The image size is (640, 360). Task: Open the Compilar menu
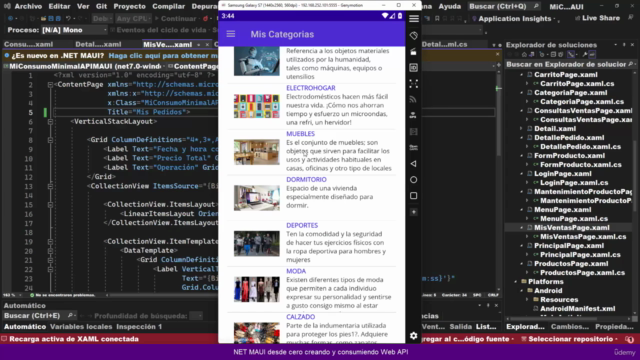pos(169,7)
